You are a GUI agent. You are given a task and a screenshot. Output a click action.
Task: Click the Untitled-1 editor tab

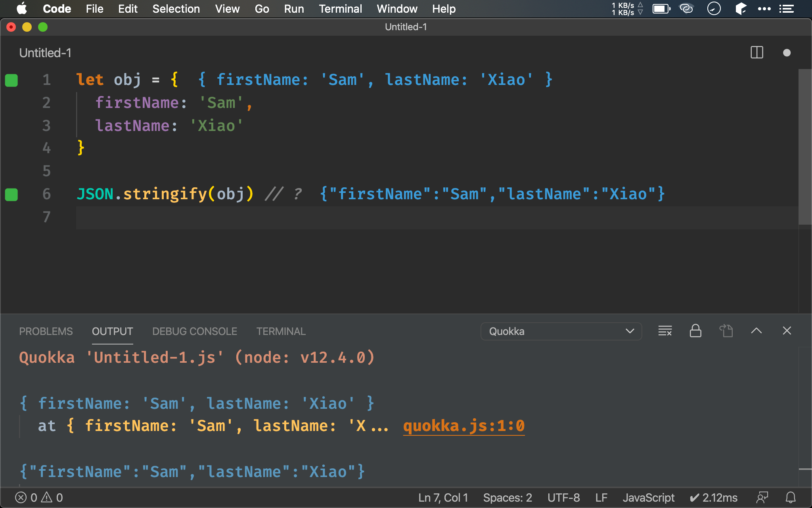(x=45, y=53)
